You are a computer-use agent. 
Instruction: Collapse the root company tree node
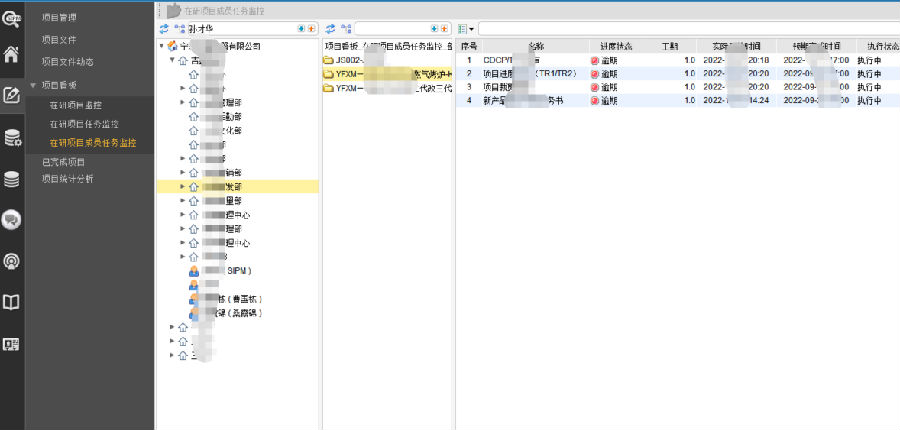161,46
